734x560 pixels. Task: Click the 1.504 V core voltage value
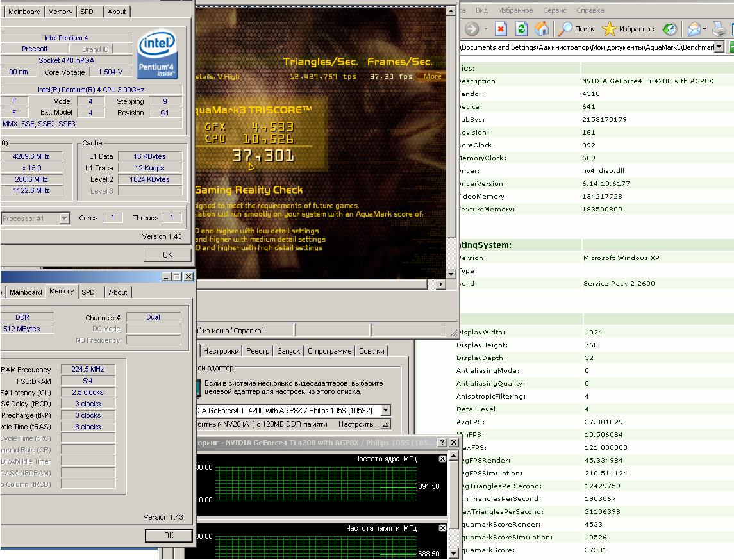point(110,72)
